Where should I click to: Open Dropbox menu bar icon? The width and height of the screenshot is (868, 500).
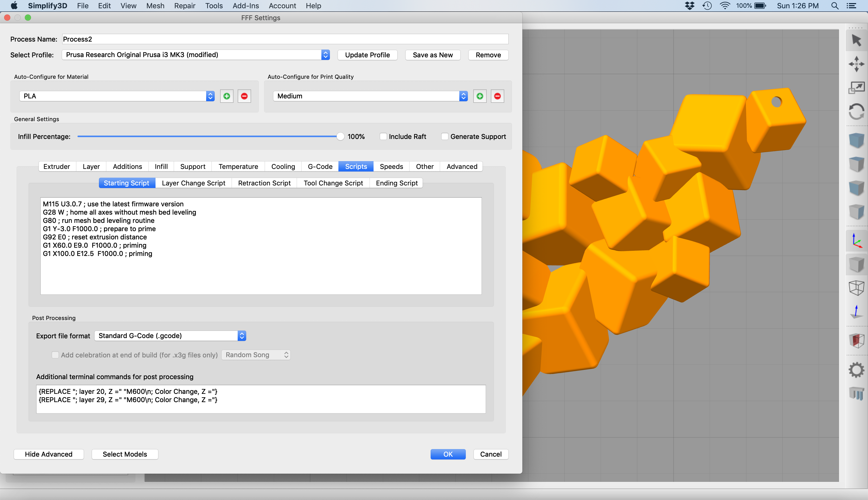click(689, 6)
